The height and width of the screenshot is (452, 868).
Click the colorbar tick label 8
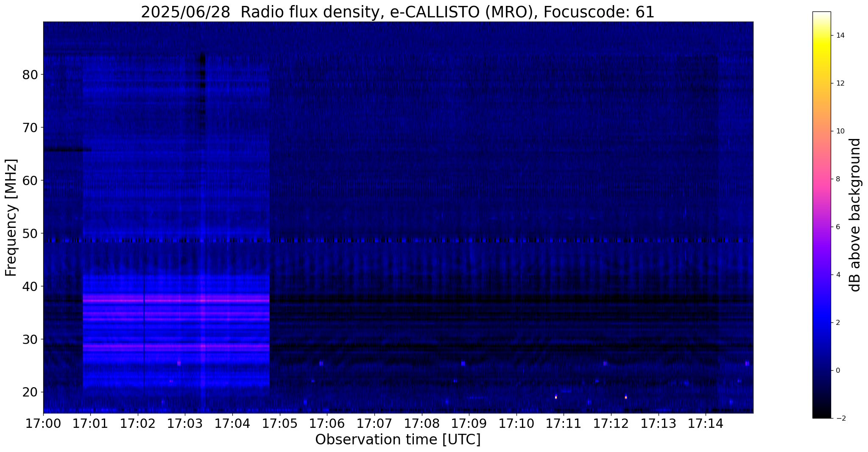(837, 179)
